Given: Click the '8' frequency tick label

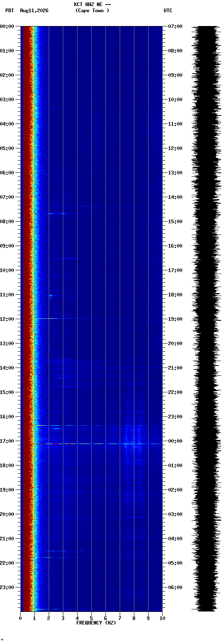Looking at the screenshot, I should [x=134, y=618].
